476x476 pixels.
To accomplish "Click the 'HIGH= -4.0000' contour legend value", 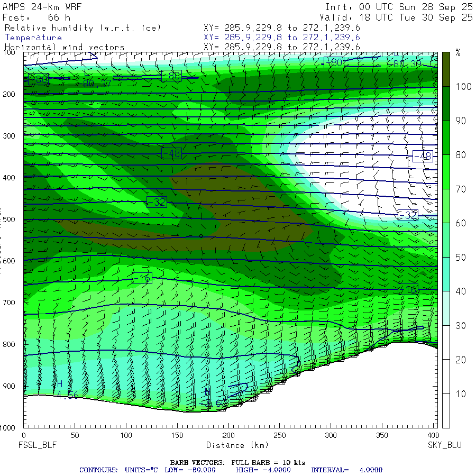I will (263, 470).
